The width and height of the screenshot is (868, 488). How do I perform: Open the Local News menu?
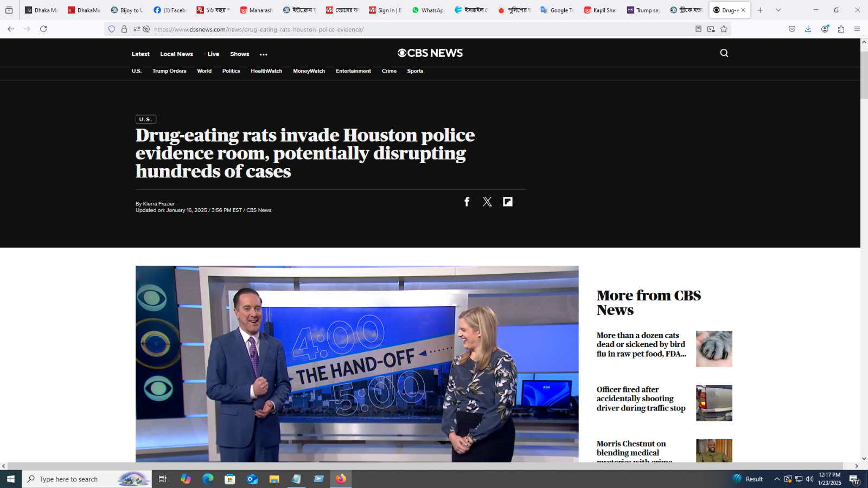(176, 54)
